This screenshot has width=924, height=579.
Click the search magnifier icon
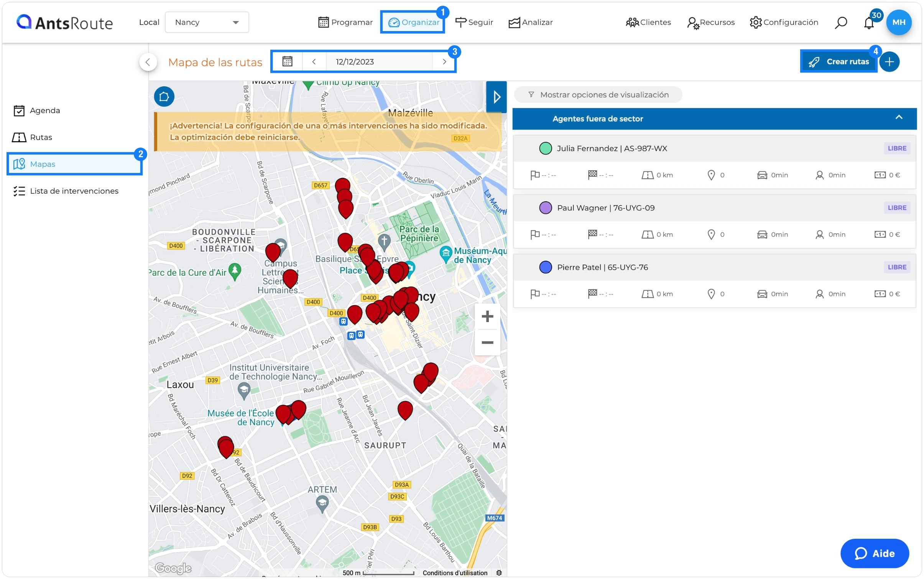click(840, 23)
